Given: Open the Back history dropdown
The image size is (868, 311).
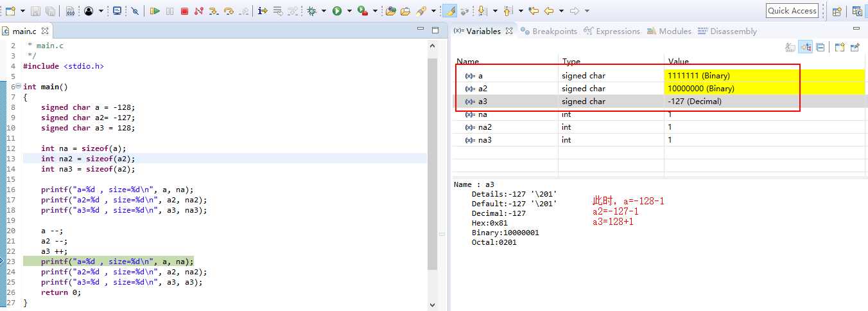Looking at the screenshot, I should (562, 11).
